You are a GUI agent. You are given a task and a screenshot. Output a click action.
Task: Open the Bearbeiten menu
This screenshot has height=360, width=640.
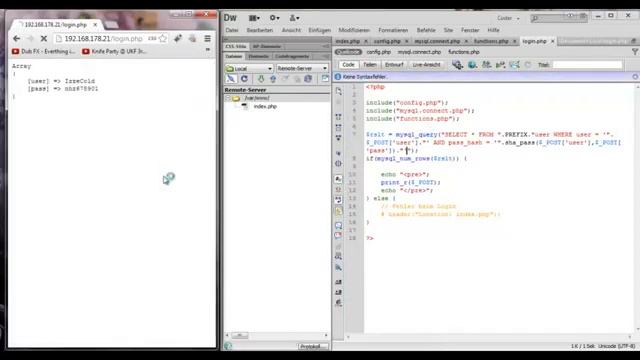click(x=260, y=30)
